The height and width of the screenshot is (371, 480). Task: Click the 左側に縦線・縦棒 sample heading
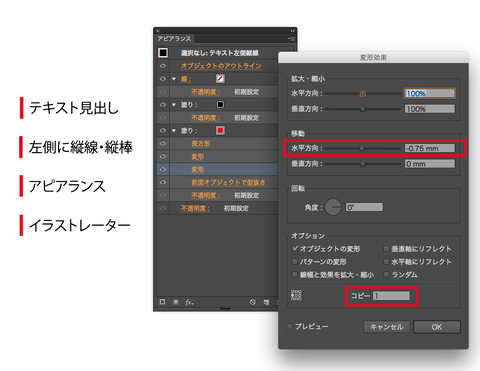pos(81,147)
